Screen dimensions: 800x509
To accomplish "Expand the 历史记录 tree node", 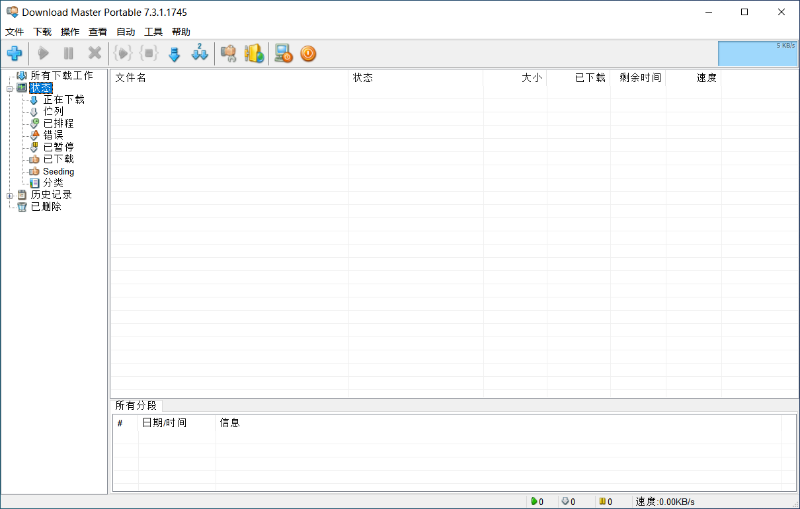I will pyautogui.click(x=9, y=195).
